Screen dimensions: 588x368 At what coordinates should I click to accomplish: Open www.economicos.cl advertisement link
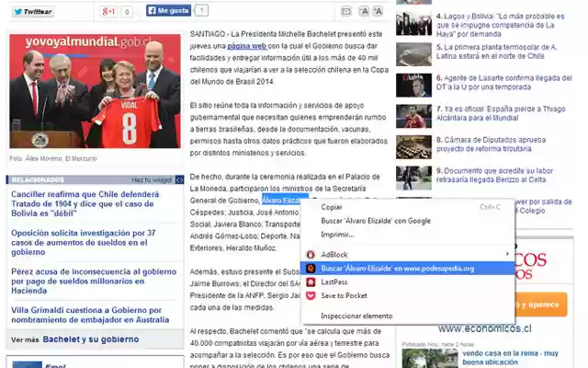[485, 329]
